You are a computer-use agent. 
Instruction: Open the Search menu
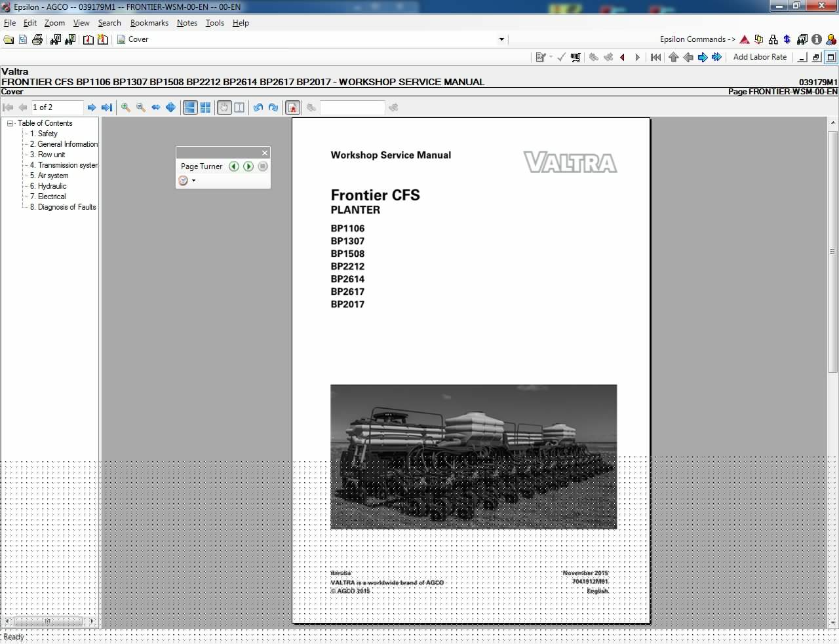coord(109,23)
